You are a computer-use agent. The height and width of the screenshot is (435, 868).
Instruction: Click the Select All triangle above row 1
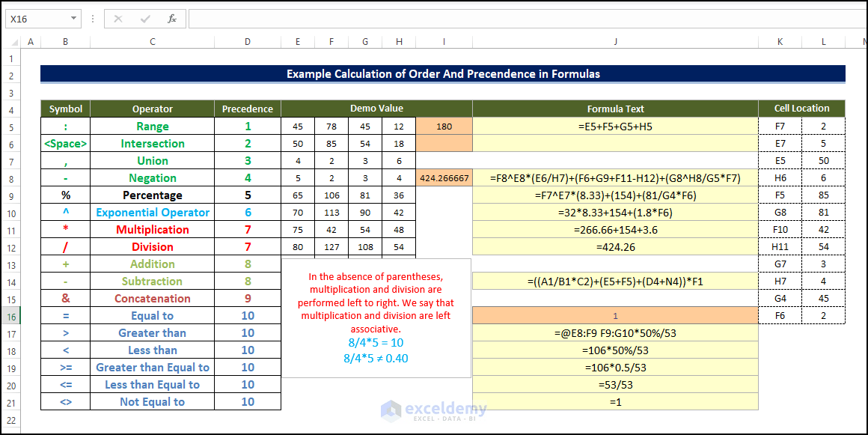13,41
